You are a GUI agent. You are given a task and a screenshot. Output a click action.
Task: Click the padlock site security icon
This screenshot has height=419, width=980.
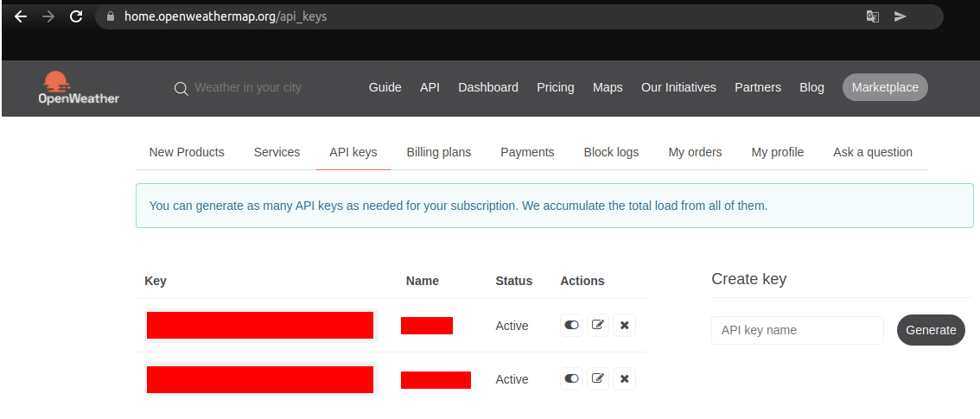click(111, 17)
